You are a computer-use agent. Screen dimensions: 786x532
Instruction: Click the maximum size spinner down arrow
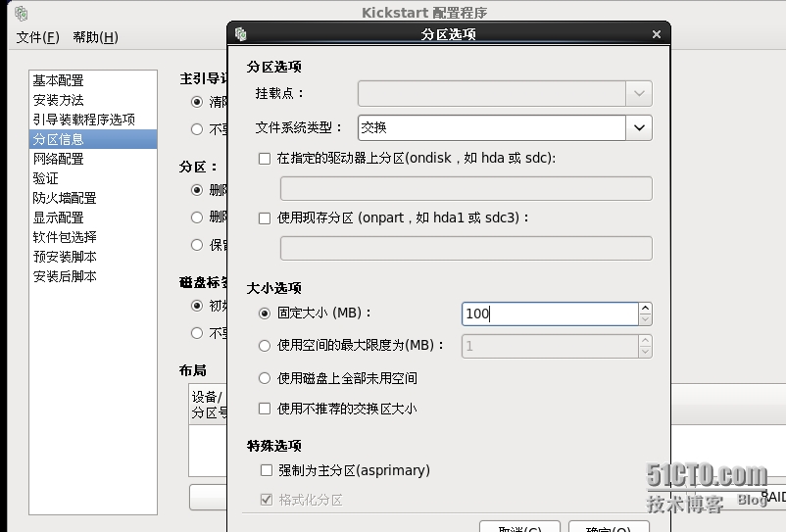click(x=645, y=352)
